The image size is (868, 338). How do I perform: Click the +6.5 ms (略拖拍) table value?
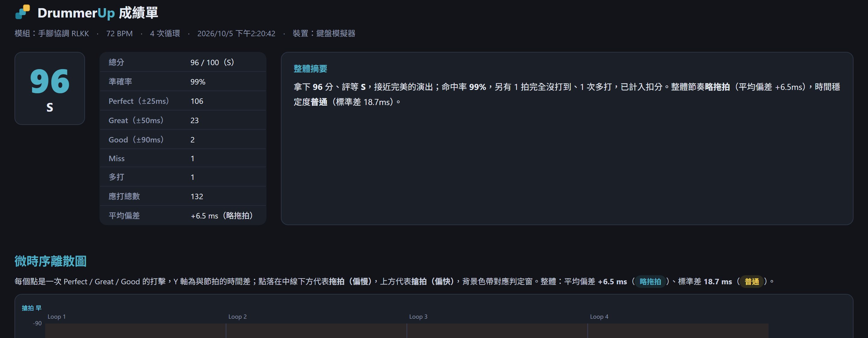(222, 215)
